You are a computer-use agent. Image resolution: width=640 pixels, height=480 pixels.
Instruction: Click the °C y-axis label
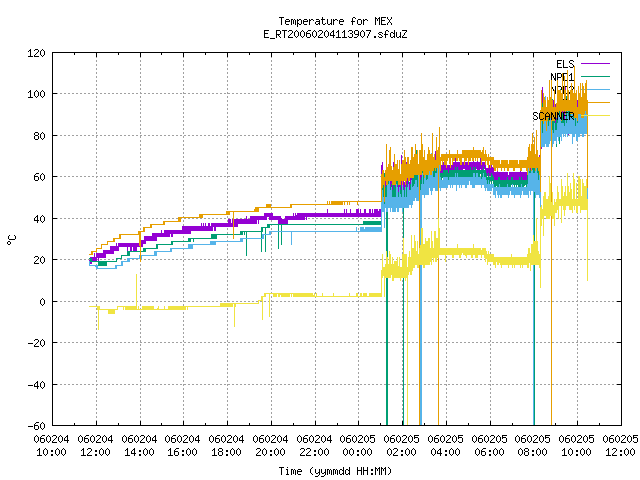coord(11,240)
